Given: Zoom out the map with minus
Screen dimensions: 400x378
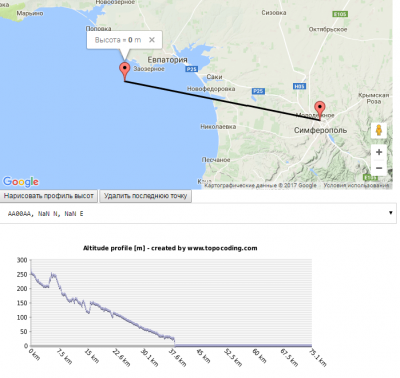Looking at the screenshot, I should pyautogui.click(x=379, y=168).
